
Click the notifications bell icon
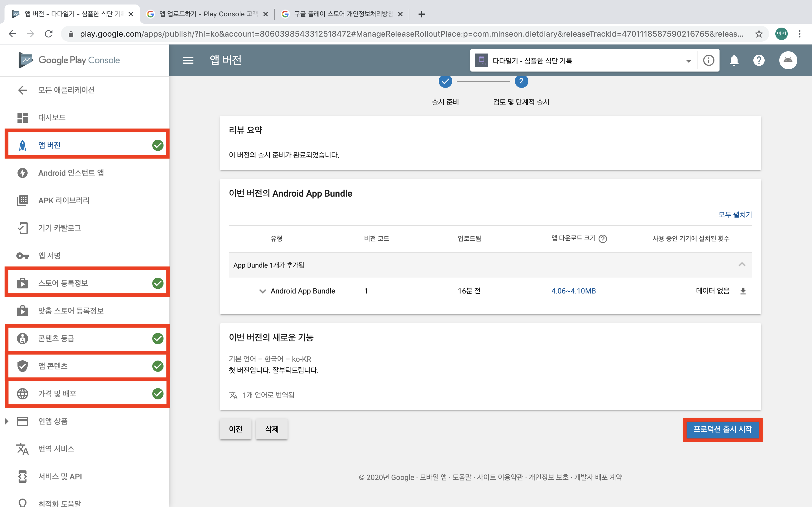coord(734,60)
